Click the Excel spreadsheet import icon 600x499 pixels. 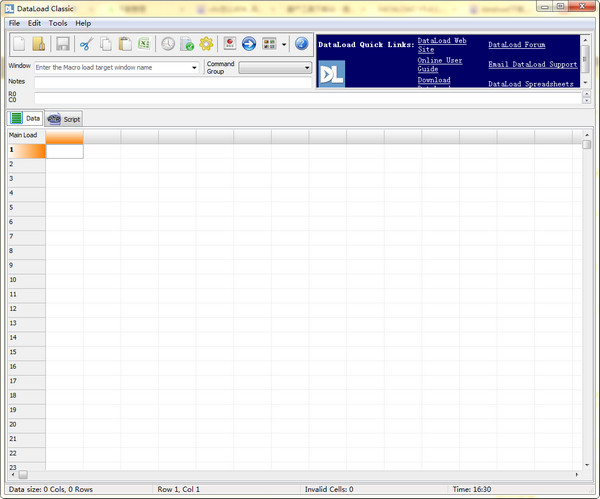(x=144, y=44)
